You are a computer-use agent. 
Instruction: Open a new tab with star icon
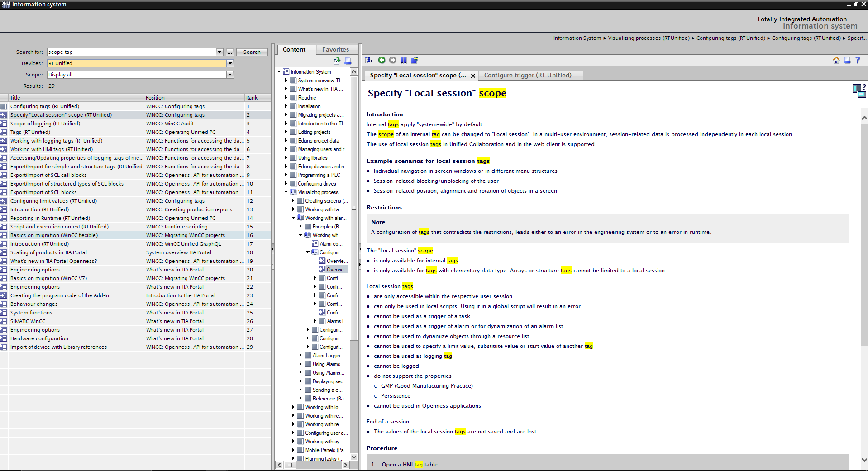pos(415,60)
